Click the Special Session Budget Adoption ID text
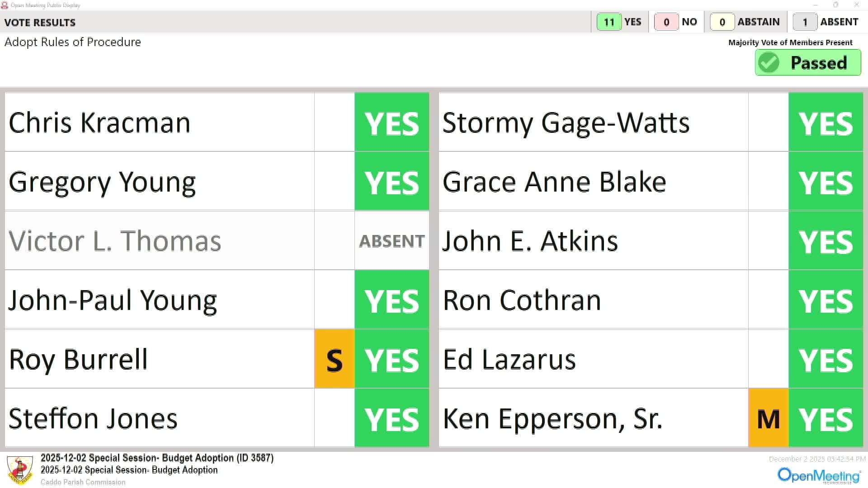 [x=157, y=458]
